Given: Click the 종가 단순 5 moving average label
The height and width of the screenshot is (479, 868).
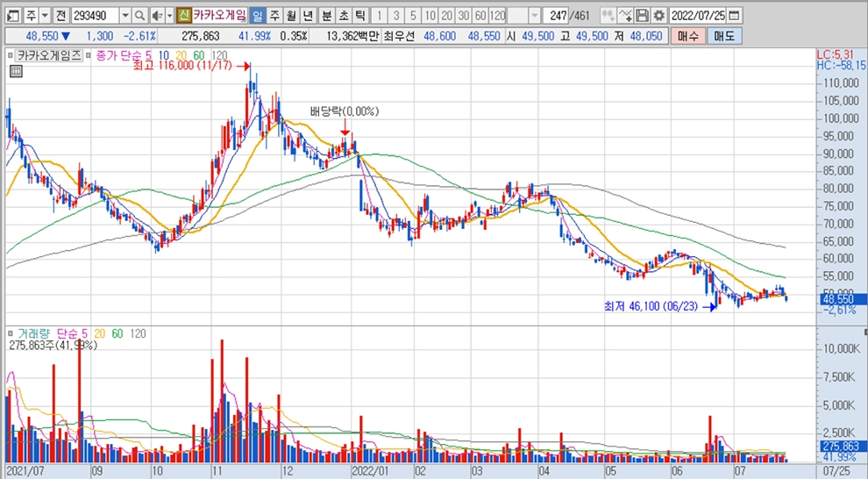Looking at the screenshot, I should (x=124, y=55).
